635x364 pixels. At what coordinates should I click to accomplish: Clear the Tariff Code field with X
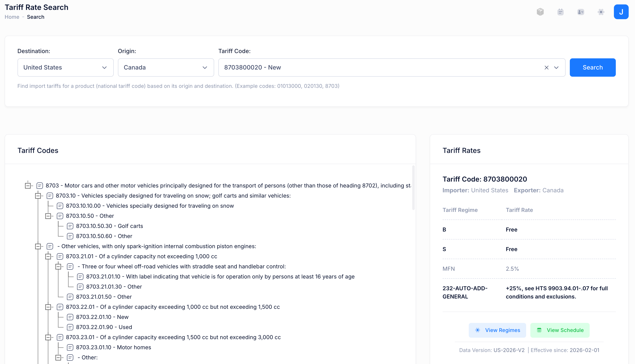[546, 67]
